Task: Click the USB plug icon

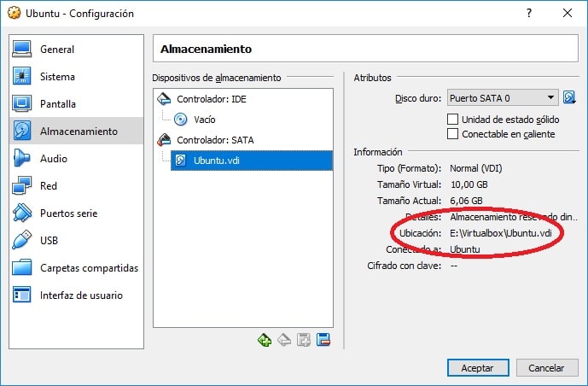Action: click(21, 240)
